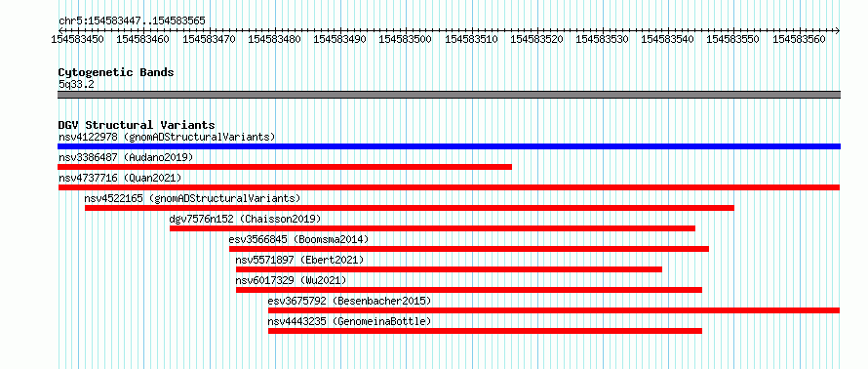
Task: Click the dgv7576n152 (Chaisson2019) label
Action: 245,219
